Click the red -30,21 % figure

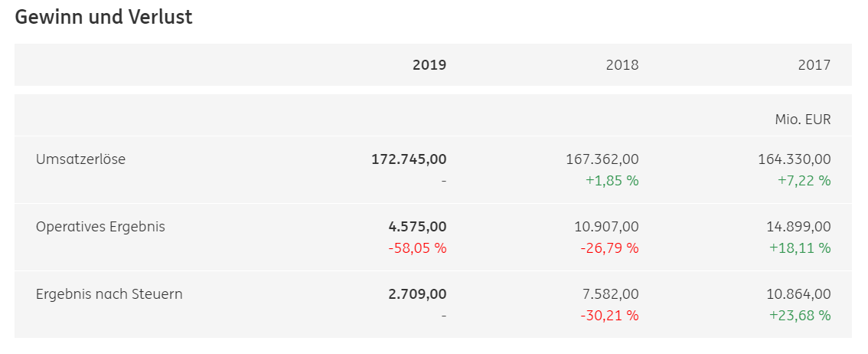[609, 315]
